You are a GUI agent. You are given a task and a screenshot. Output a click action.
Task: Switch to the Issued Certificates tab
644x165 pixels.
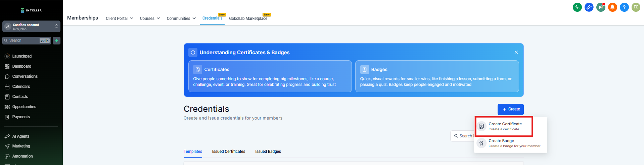(229, 152)
